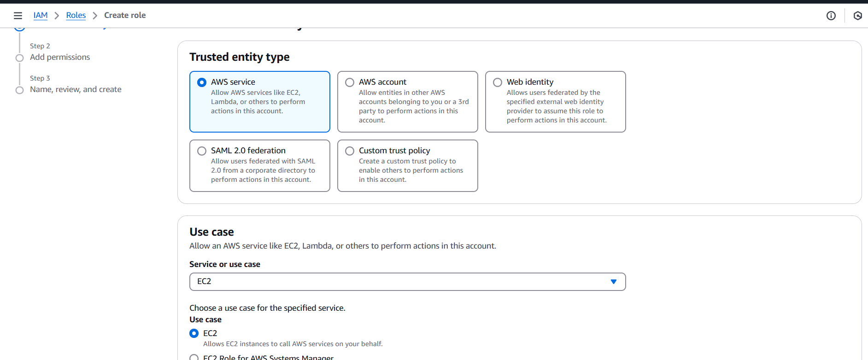Viewport: 868px width, 360px height.
Task: Click AWS service card description text
Action: (258, 102)
